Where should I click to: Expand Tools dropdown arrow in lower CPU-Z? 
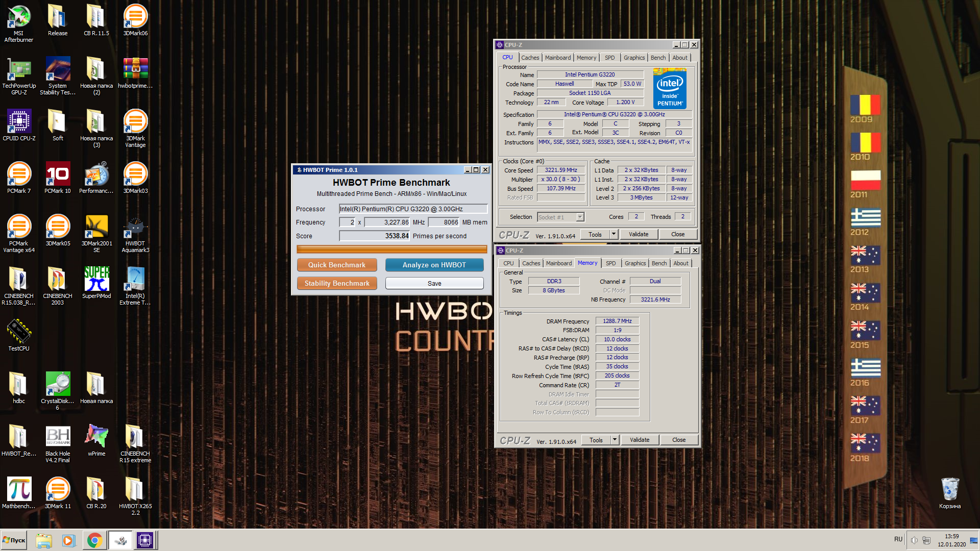[x=615, y=440]
